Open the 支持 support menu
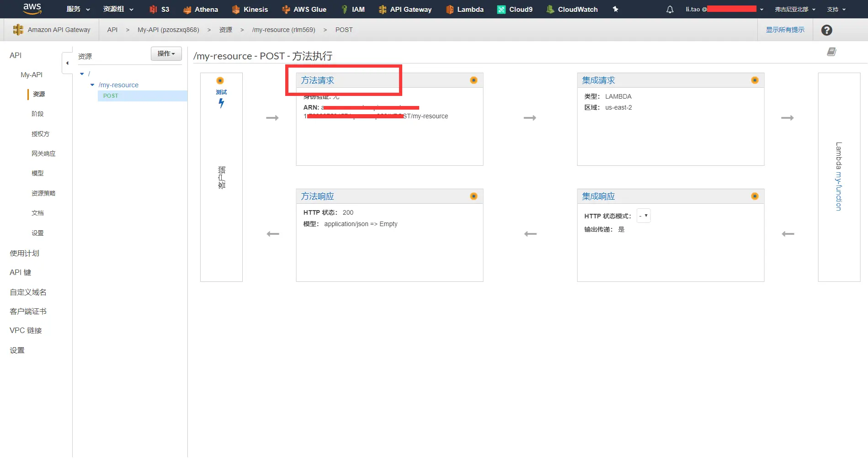The width and height of the screenshot is (868, 460). point(836,9)
